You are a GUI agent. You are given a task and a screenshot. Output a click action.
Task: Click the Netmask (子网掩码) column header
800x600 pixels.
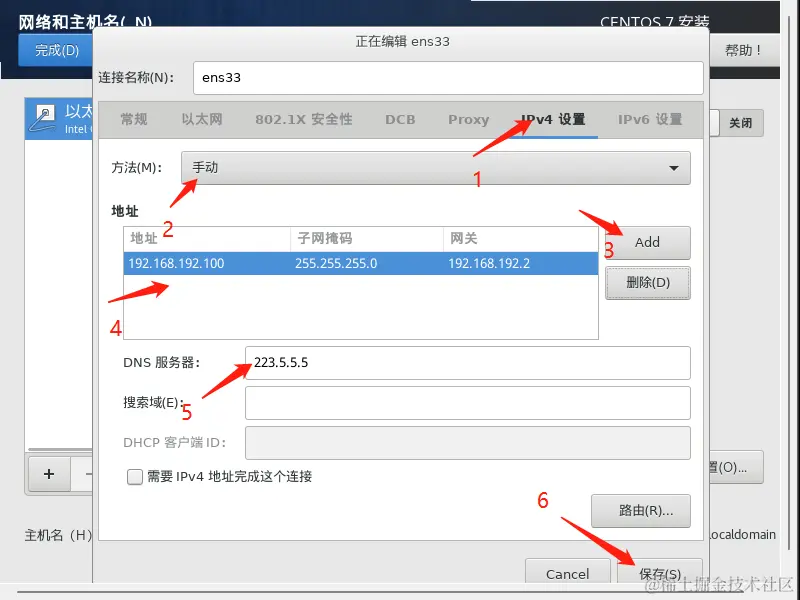click(367, 239)
